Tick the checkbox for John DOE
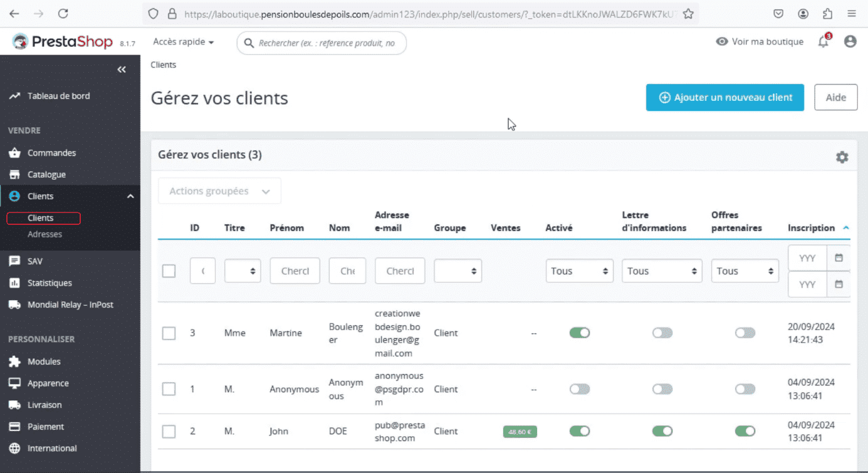This screenshot has height=473, width=868. pos(169,431)
